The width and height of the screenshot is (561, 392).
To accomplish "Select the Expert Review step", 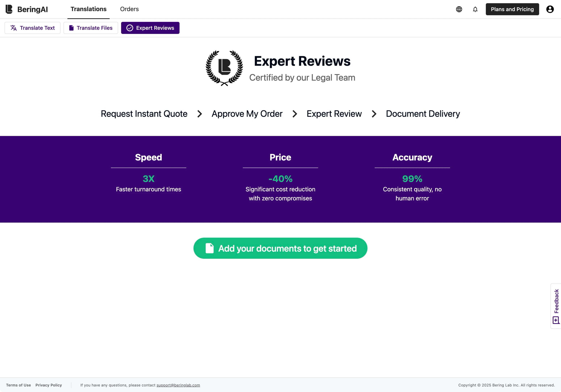I will coord(334,114).
